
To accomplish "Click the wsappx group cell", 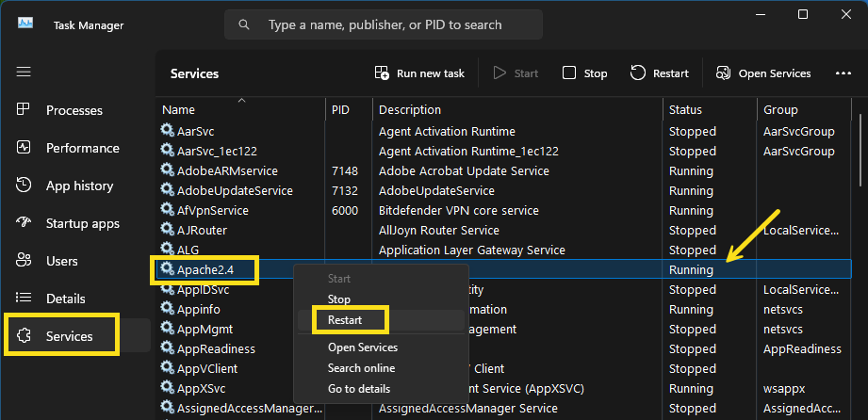I will [x=784, y=389].
